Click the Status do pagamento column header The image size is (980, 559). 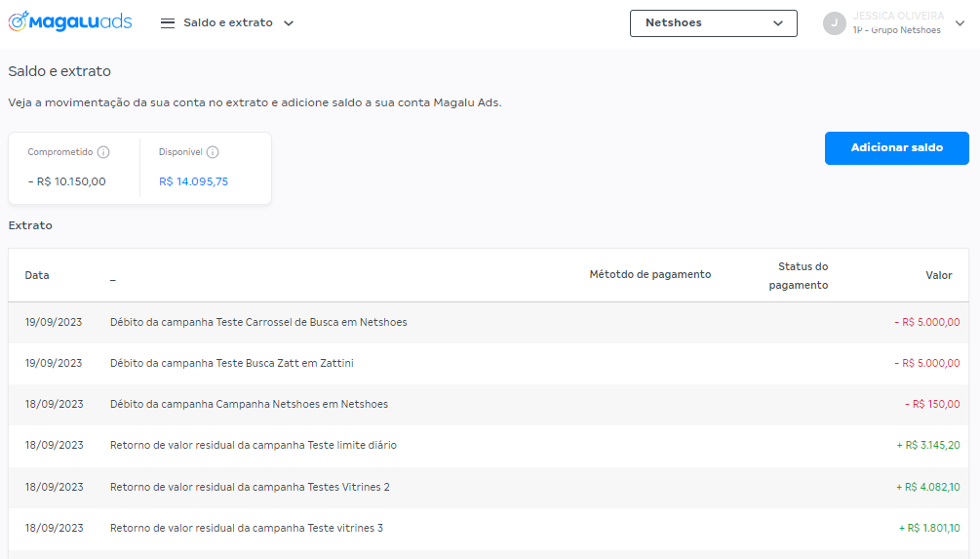point(798,276)
